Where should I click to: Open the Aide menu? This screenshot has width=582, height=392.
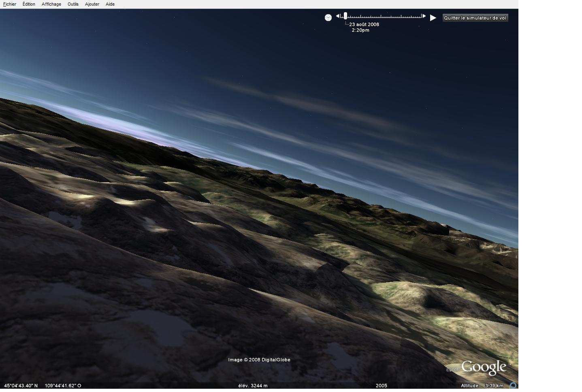pos(110,4)
